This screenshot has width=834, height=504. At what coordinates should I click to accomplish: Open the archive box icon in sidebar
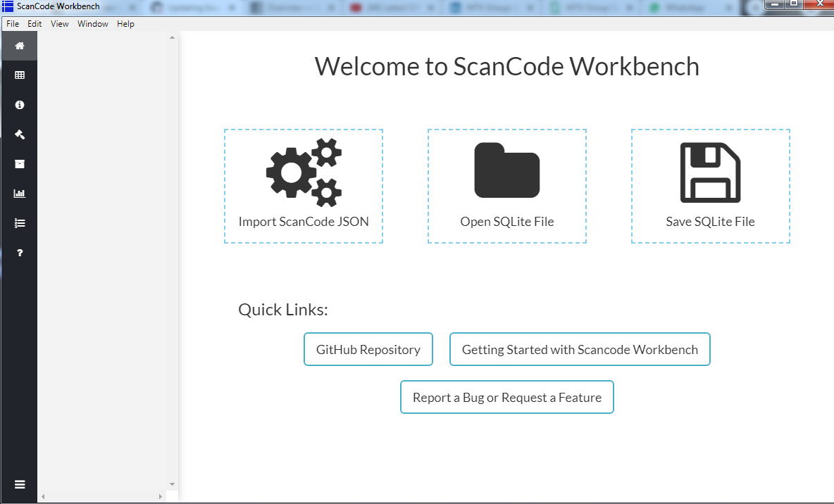[20, 164]
